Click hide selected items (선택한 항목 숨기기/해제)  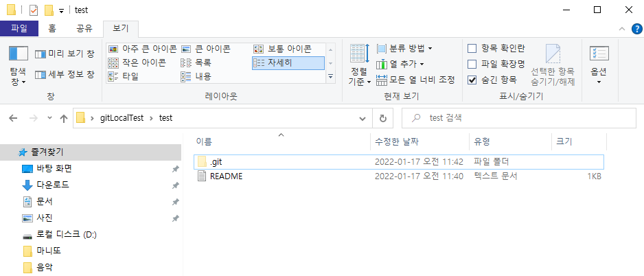click(x=553, y=65)
